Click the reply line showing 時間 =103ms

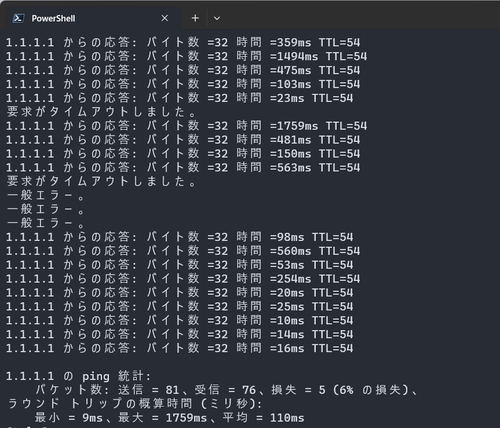(x=183, y=84)
